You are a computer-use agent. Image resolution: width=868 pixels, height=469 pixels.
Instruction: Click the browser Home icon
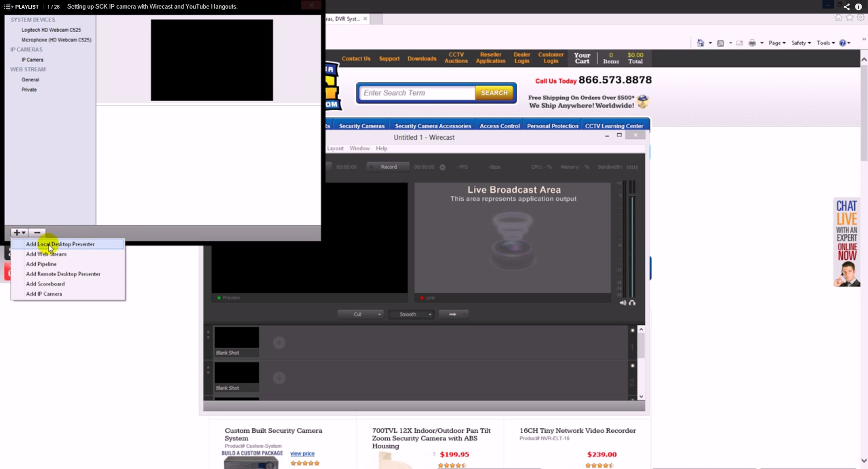pyautogui.click(x=839, y=18)
